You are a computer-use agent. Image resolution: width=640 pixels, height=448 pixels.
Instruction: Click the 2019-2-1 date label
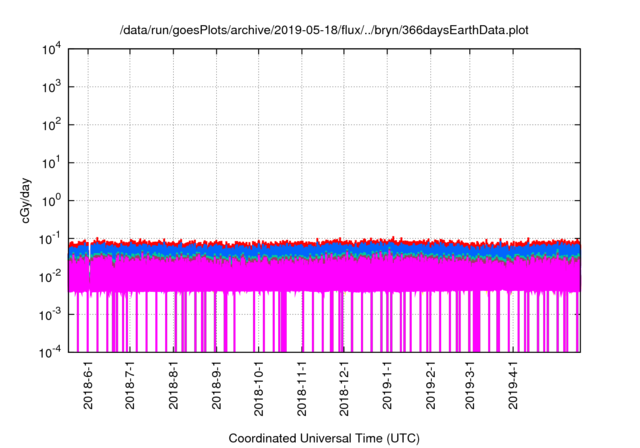click(x=431, y=385)
